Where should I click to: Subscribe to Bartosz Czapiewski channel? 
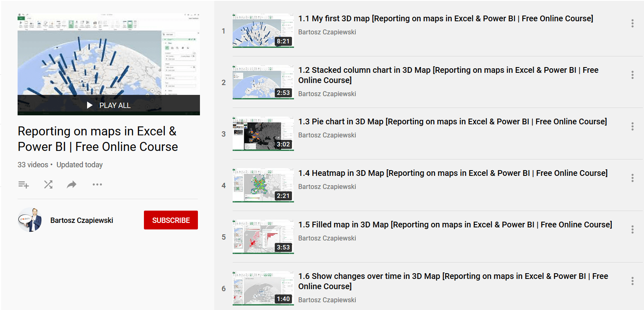tap(171, 220)
